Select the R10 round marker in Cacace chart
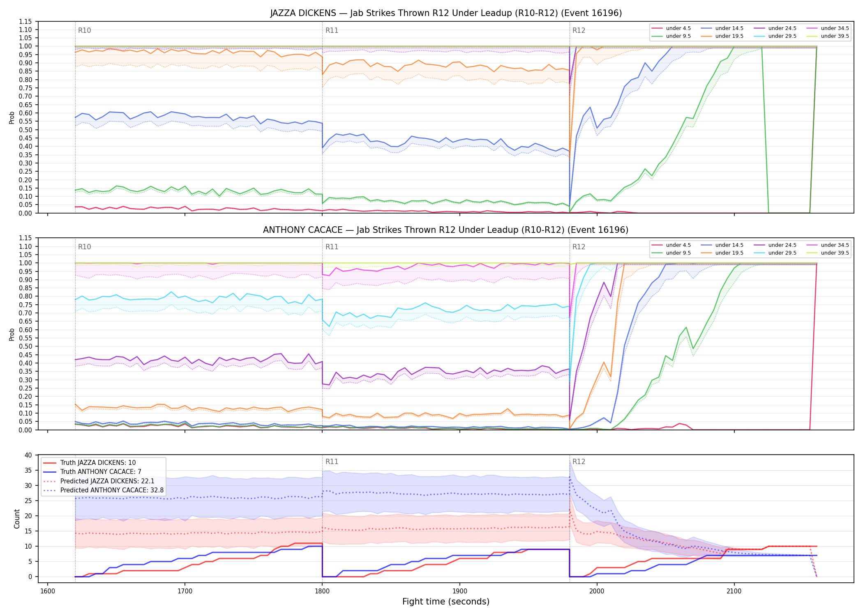 tap(85, 247)
